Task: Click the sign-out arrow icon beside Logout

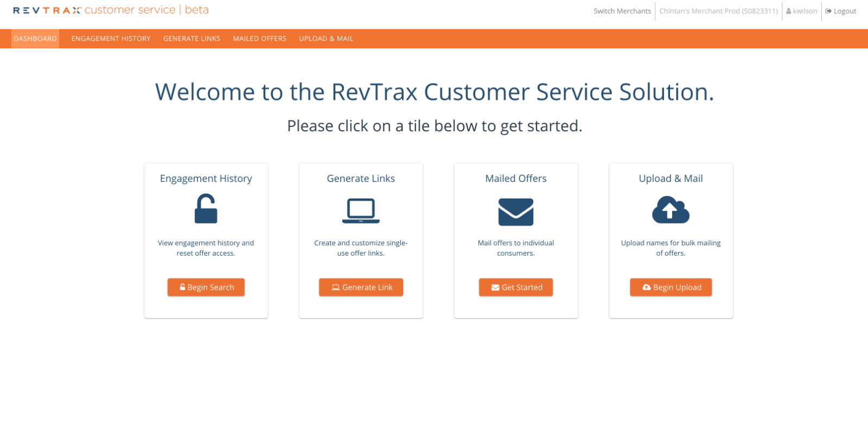Action: pos(828,11)
